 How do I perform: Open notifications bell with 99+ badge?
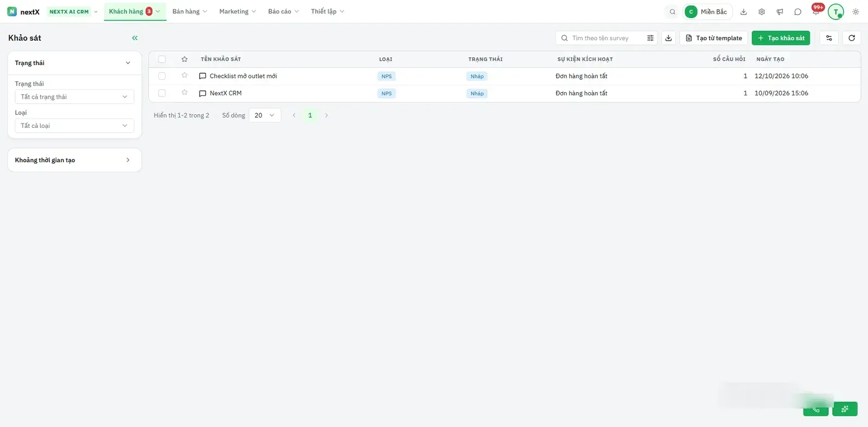[816, 11]
